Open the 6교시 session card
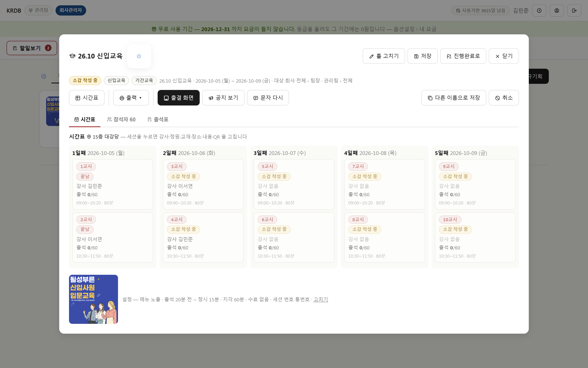 tap(294, 237)
